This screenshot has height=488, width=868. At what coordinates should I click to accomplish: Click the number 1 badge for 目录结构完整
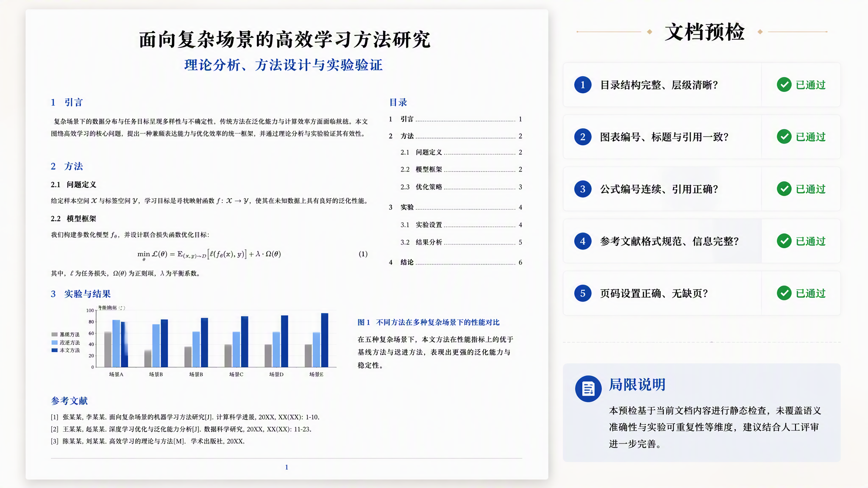583,85
